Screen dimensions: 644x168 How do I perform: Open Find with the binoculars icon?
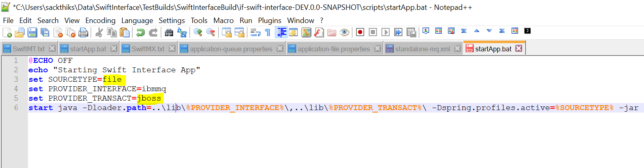click(169, 32)
